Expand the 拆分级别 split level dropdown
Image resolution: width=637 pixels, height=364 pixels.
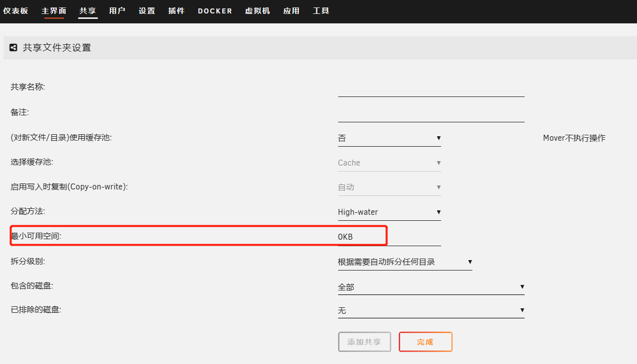pyautogui.click(x=404, y=262)
